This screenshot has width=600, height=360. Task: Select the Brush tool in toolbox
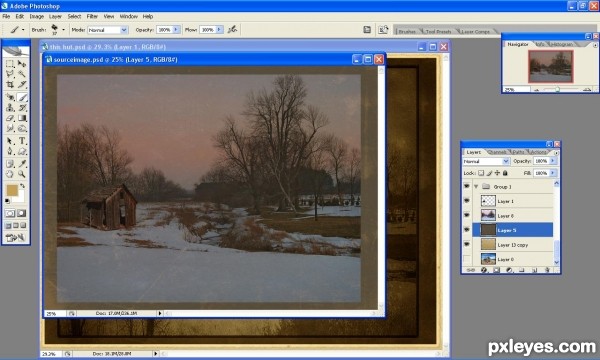pos(22,97)
